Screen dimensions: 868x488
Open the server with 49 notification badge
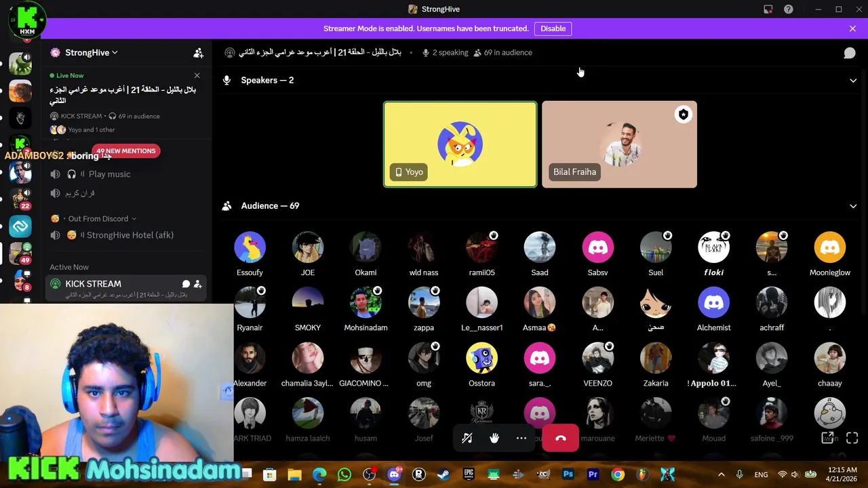20,253
